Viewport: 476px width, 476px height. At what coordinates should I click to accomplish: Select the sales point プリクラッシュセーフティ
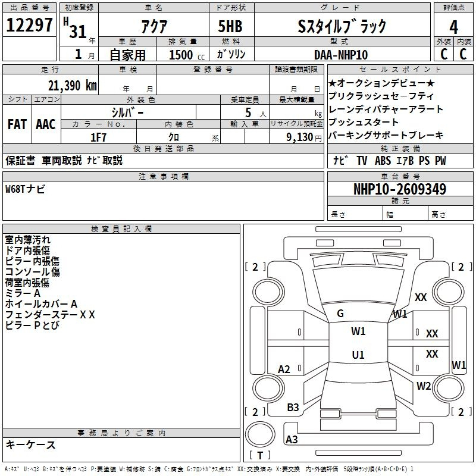coord(381,96)
